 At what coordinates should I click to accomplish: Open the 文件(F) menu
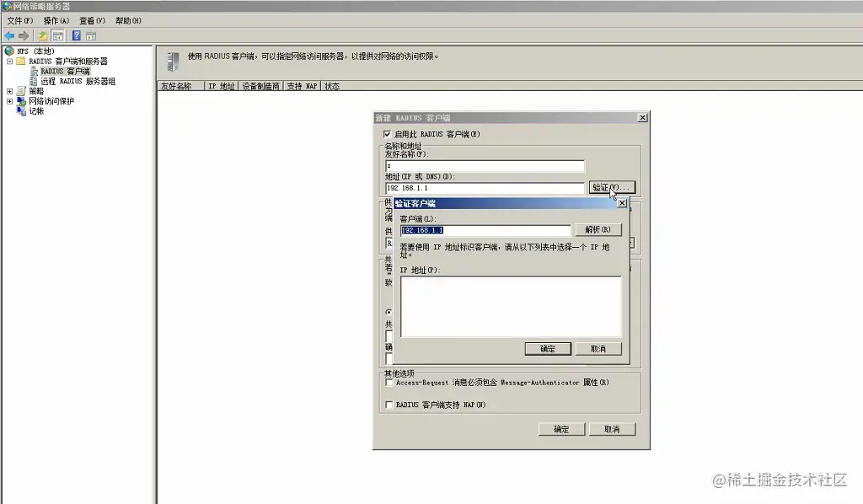[20, 20]
